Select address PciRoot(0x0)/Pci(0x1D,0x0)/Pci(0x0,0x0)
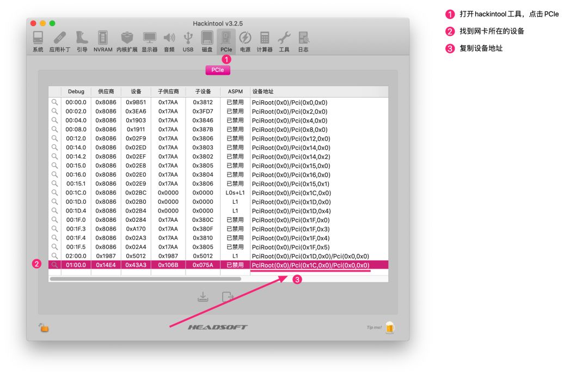588x376 pixels. pos(310,256)
